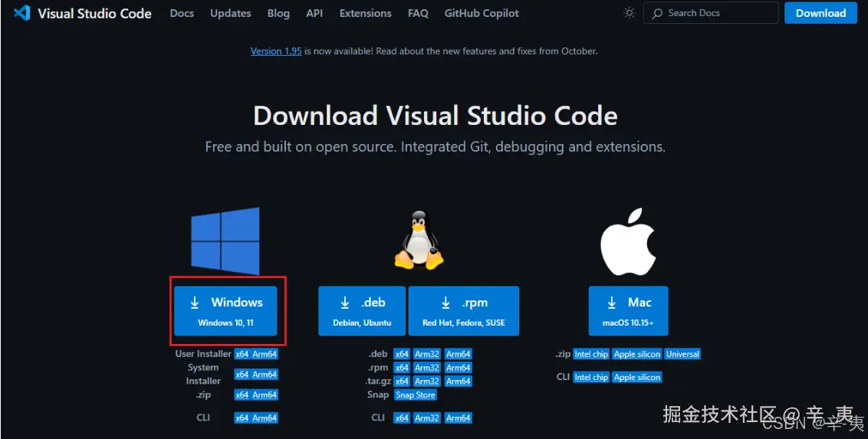868x439 pixels.
Task: Open the Updates nav item
Action: [230, 13]
